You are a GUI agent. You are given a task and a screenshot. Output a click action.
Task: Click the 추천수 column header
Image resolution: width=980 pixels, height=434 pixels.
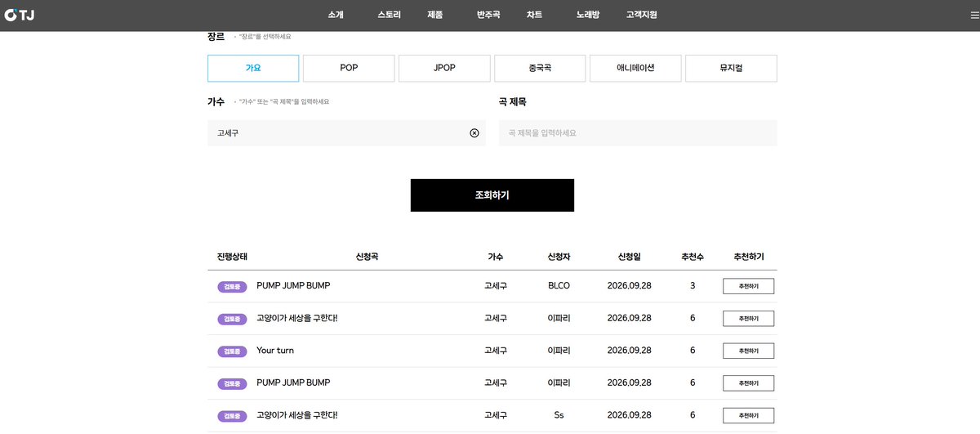693,257
